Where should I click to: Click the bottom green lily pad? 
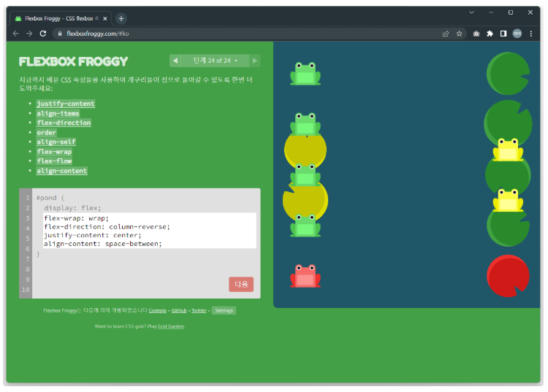[x=508, y=226]
